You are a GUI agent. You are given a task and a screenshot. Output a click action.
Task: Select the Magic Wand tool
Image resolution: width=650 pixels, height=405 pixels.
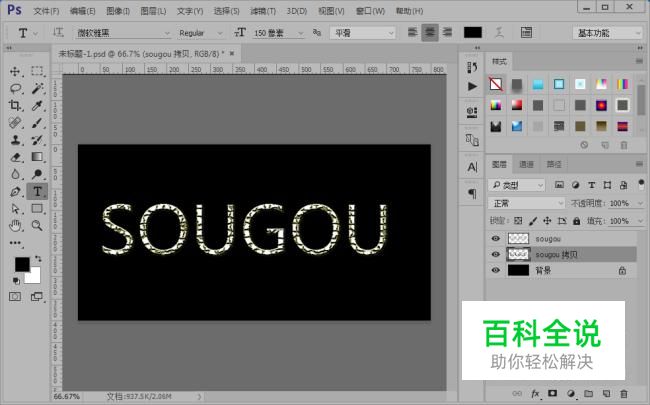click(37, 88)
